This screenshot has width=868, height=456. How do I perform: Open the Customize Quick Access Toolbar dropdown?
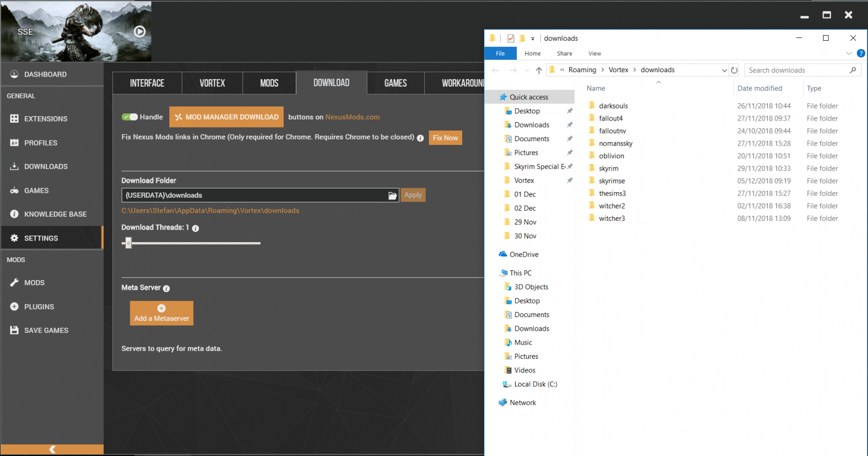pos(533,39)
